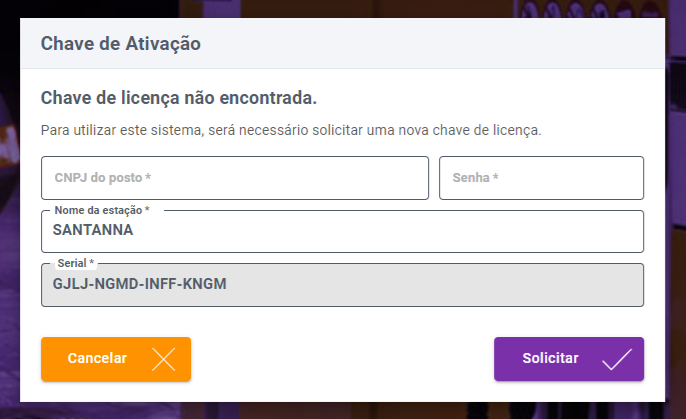Click the Chave de Ativação dialog title
The width and height of the screenshot is (686, 419).
[x=120, y=44]
